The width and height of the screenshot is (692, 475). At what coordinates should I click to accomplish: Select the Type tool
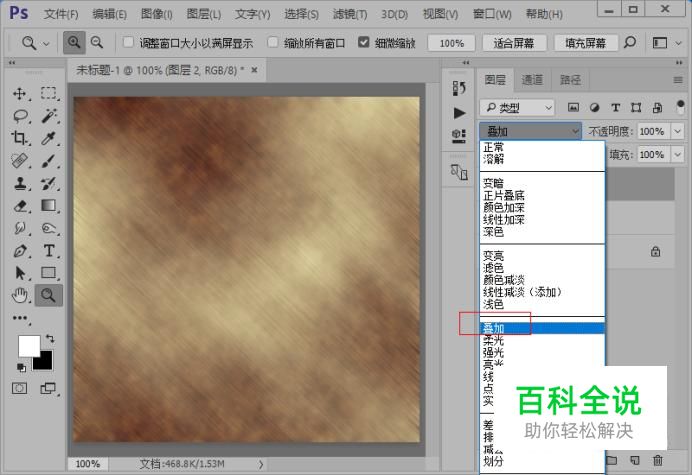(49, 251)
